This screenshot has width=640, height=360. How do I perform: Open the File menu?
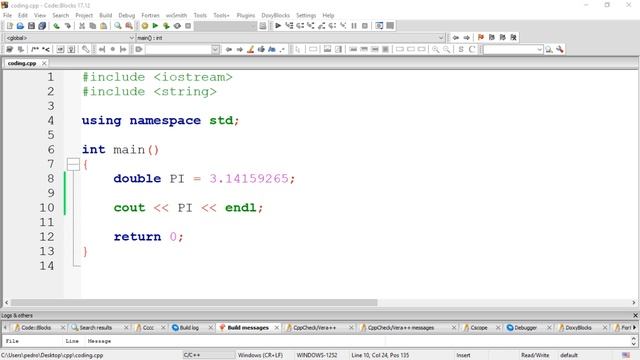[x=7, y=15]
